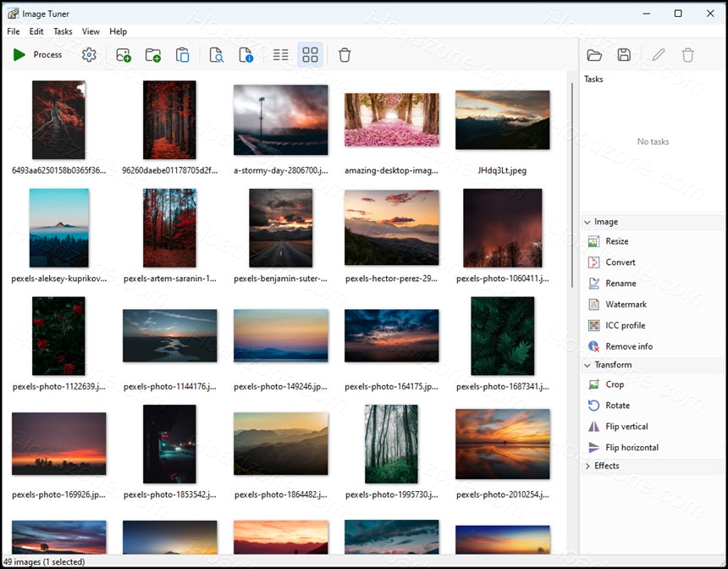Image resolution: width=728 pixels, height=569 pixels.
Task: Click the add folder icon
Action: (153, 55)
